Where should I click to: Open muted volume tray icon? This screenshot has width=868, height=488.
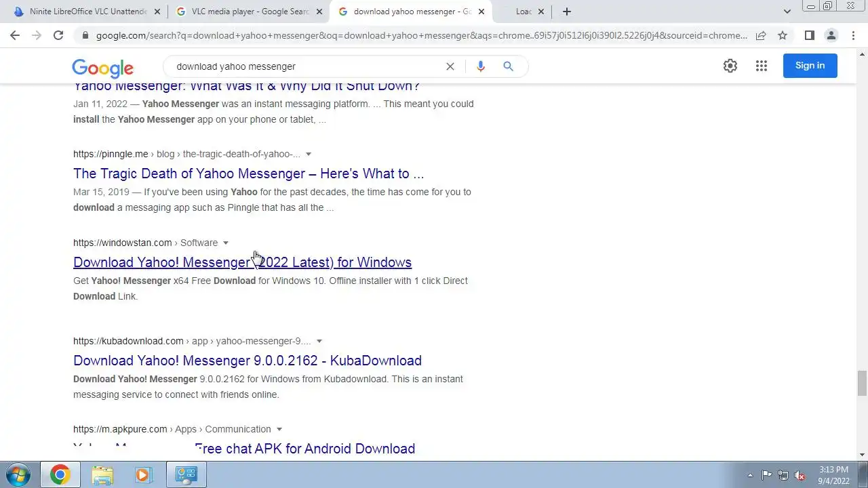click(x=800, y=475)
